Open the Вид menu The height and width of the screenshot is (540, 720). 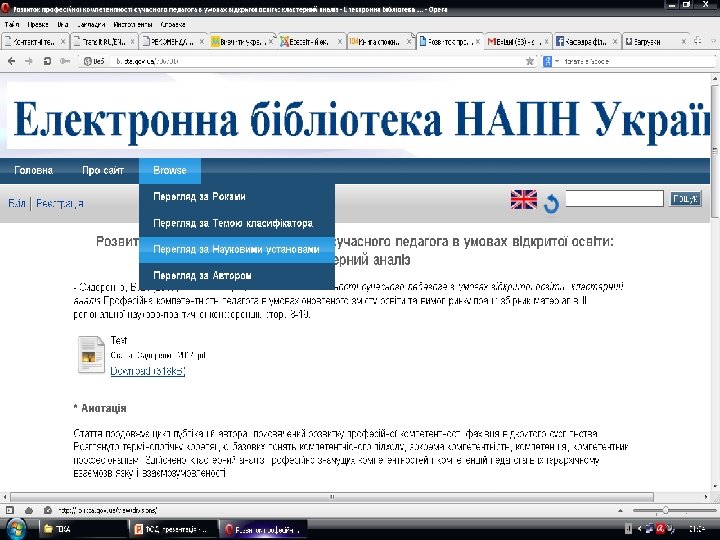tap(63, 24)
